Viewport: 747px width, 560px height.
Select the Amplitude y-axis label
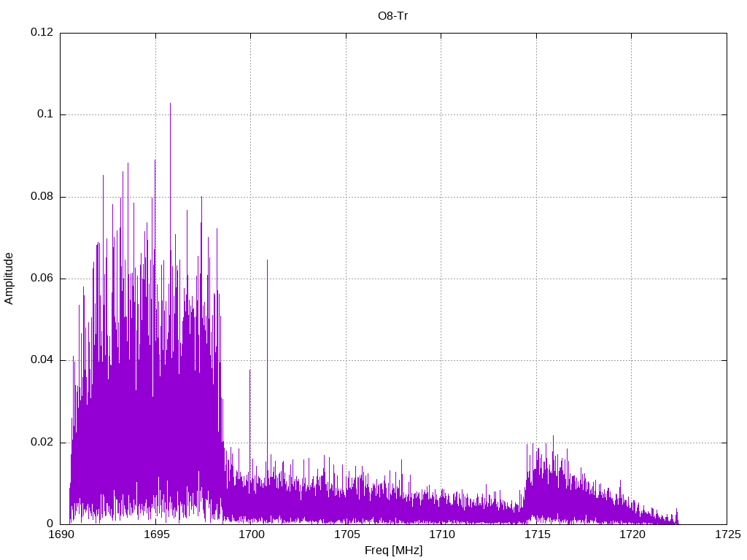[x=9, y=278]
